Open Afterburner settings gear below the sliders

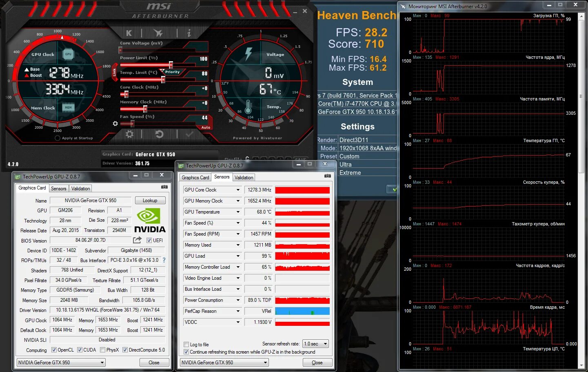coord(129,134)
